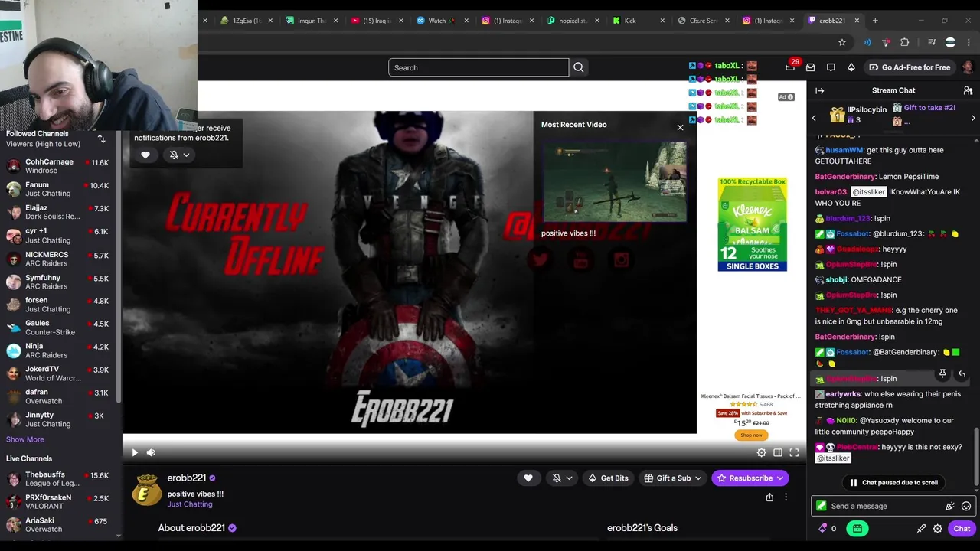Click the purple Chat send button
The height and width of the screenshot is (551, 980).
tap(962, 528)
